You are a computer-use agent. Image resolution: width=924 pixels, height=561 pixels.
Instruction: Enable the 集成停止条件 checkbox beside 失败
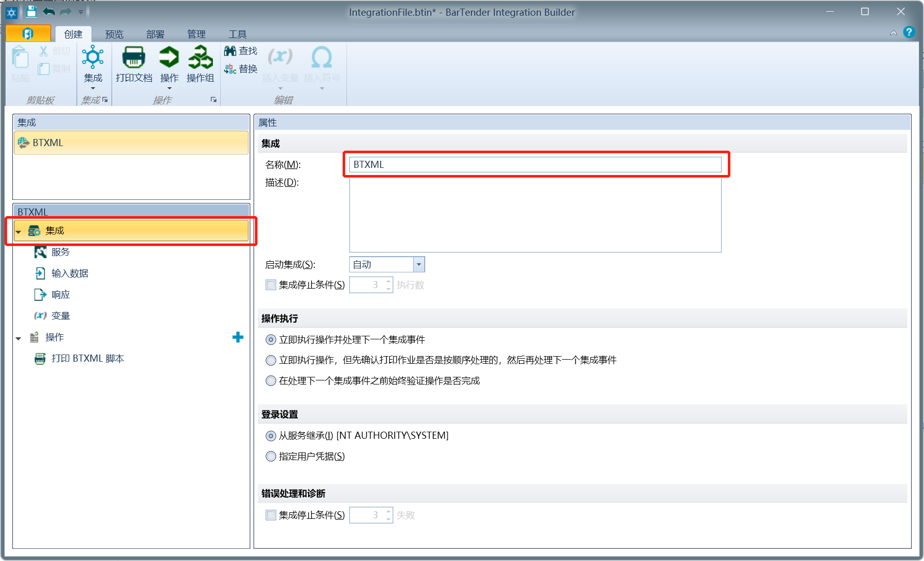pyautogui.click(x=271, y=515)
